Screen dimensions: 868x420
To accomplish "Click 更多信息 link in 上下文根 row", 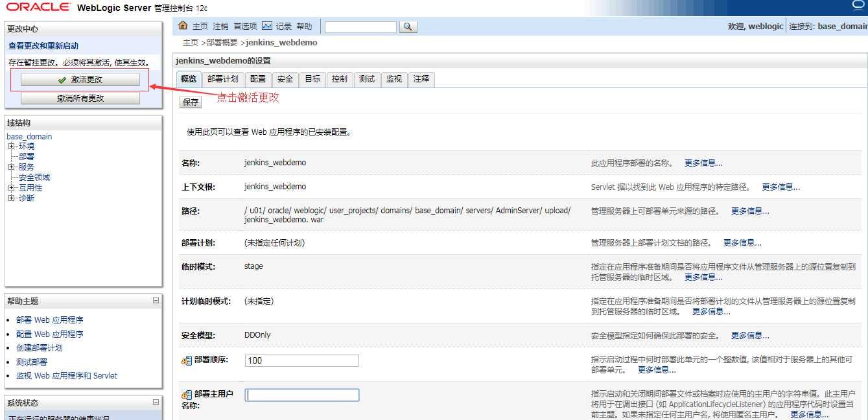I will 781,187.
